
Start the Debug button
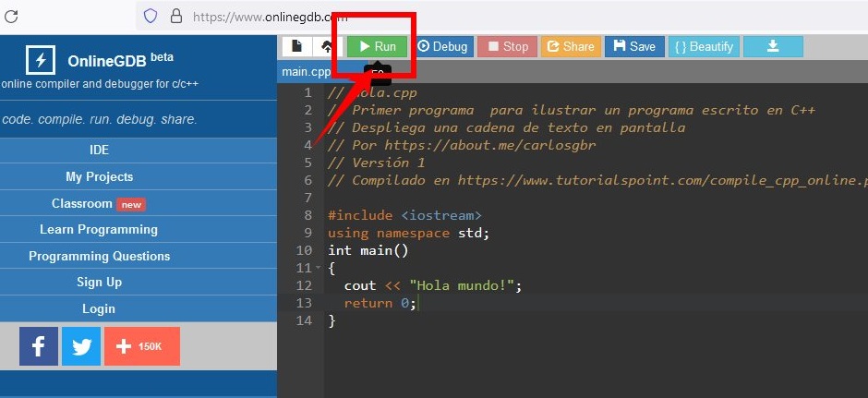coord(442,46)
